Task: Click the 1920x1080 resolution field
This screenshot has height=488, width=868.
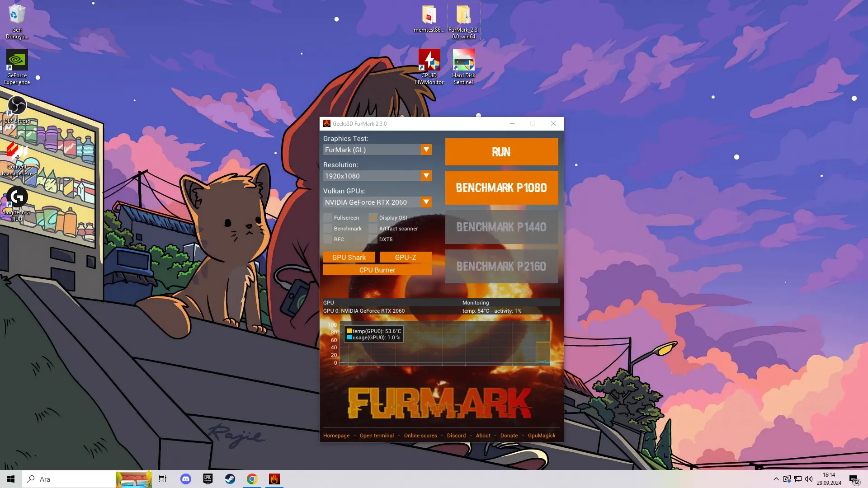Action: 372,176
